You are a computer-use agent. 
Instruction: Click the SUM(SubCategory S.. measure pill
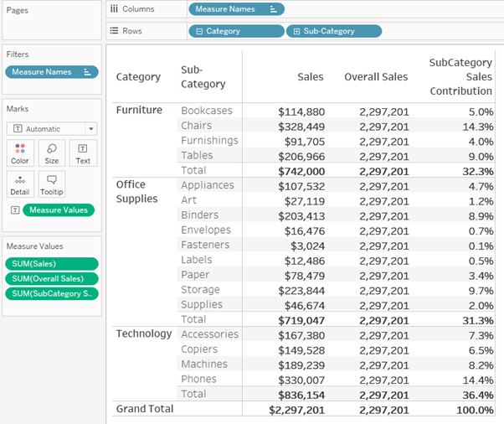coord(51,294)
